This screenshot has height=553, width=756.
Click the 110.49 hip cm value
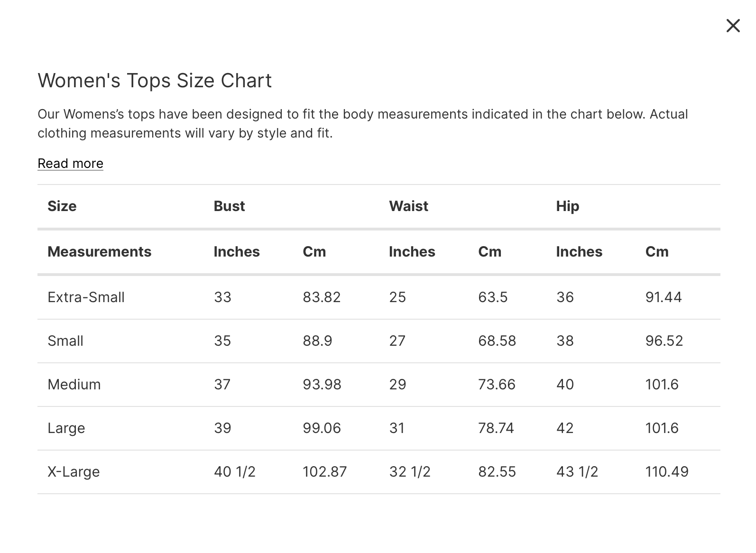pos(666,472)
